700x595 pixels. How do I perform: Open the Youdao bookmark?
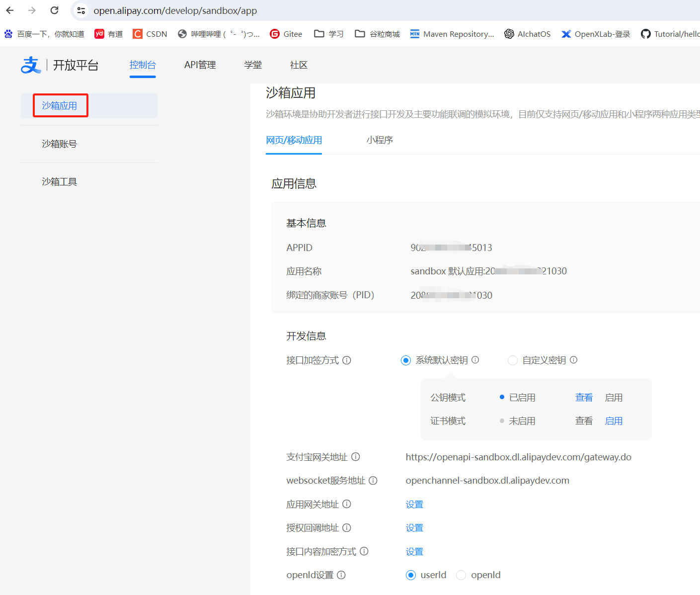pos(109,34)
